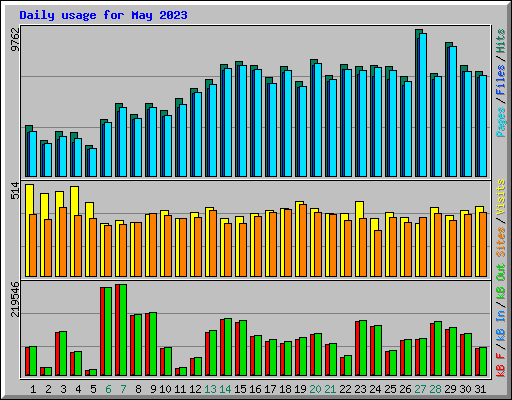The width and height of the screenshot is (512, 400).
Task: Click the "Pages" legend label
Action: click(501, 122)
